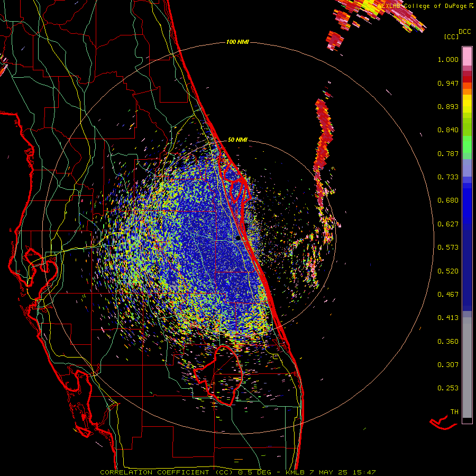Click the 0.360 scale value
This screenshot has height=476, width=476.
448,342
